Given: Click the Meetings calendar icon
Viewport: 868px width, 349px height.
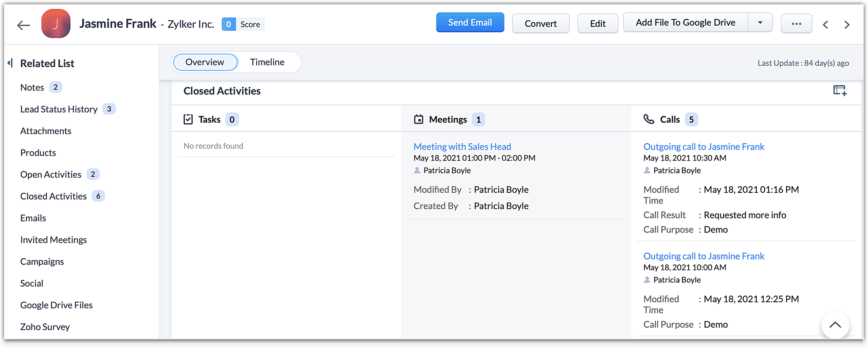Looking at the screenshot, I should [418, 119].
